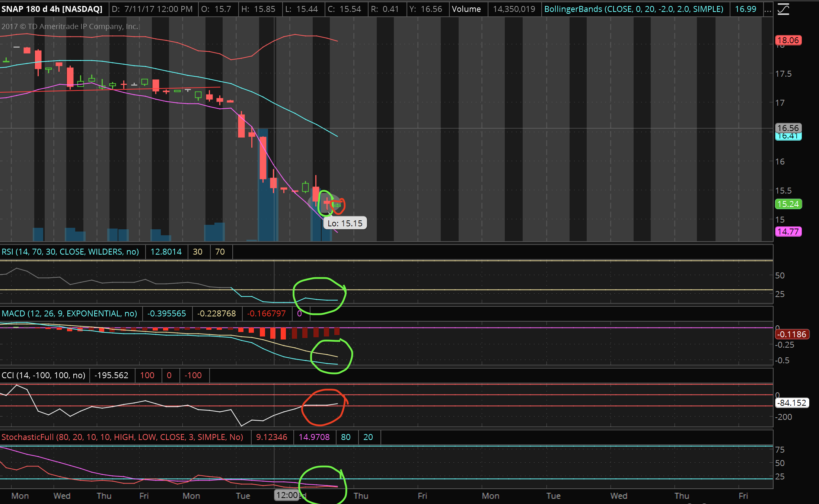This screenshot has height=504, width=819.
Task: Click the TD Ameritrade copyright text
Action: coord(70,26)
